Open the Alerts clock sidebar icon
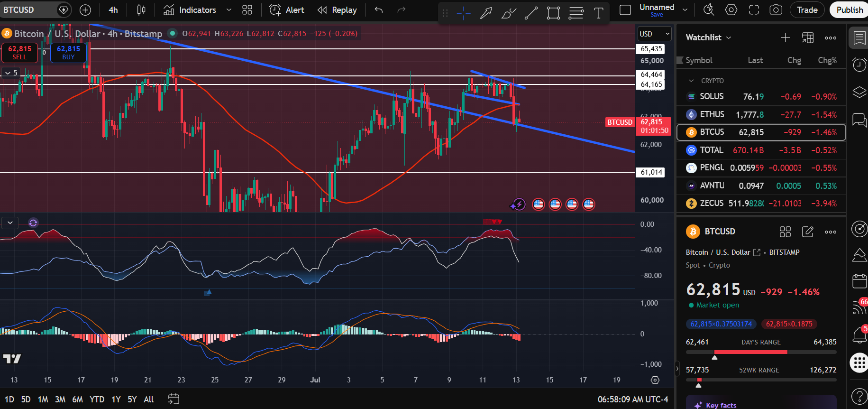This screenshot has height=409, width=868. pos(859,65)
